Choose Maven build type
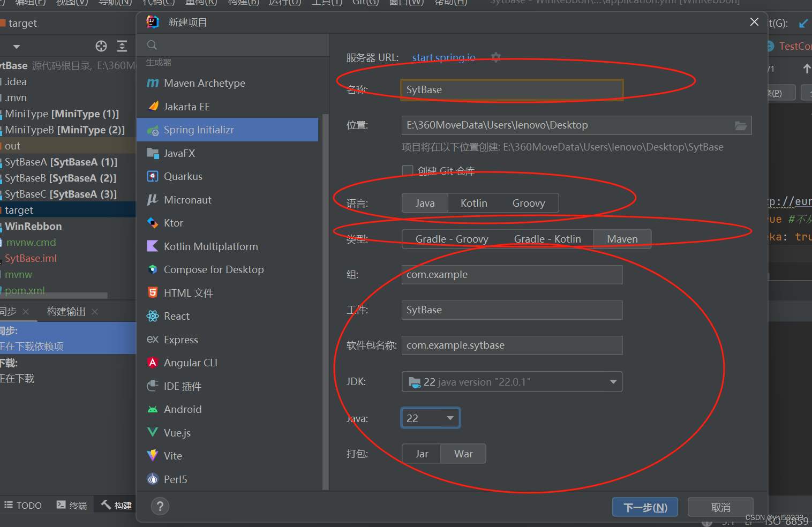 622,239
